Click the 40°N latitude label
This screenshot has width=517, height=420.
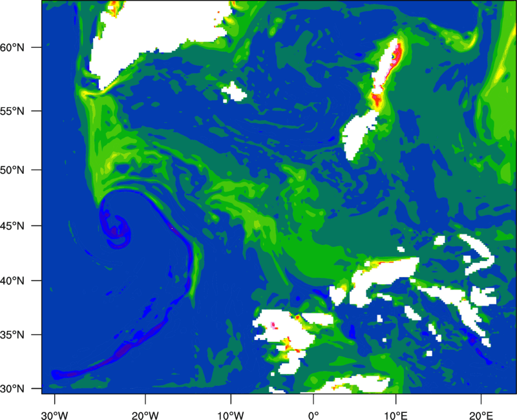pos(12,280)
